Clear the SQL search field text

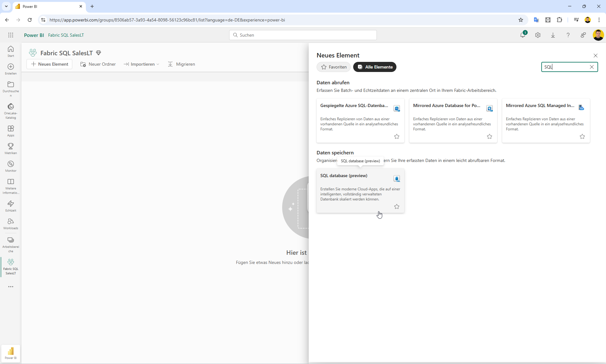tap(592, 67)
